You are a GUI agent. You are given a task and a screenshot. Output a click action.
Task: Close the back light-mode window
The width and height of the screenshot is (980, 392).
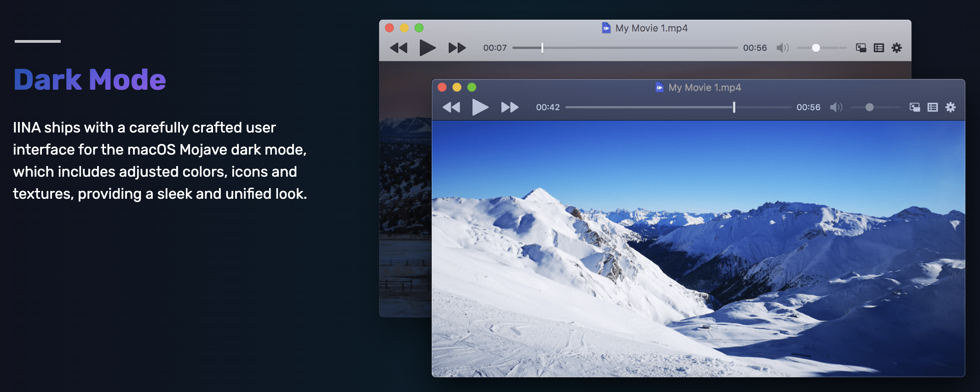click(x=389, y=28)
